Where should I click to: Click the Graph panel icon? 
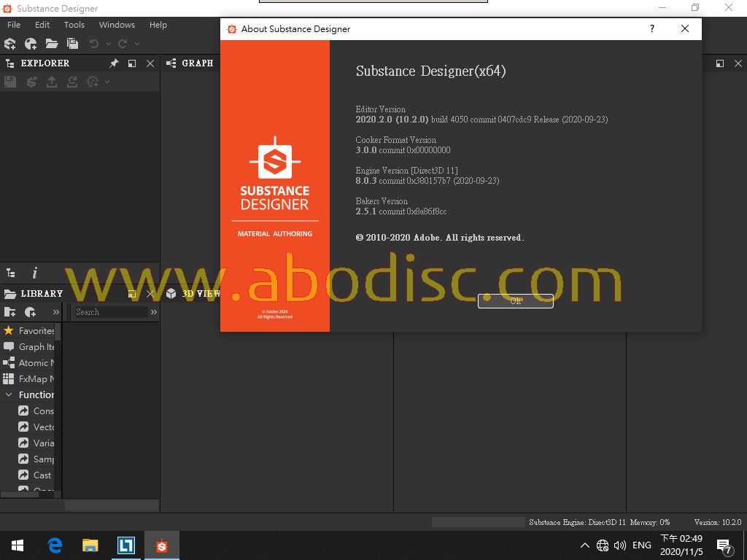(171, 63)
